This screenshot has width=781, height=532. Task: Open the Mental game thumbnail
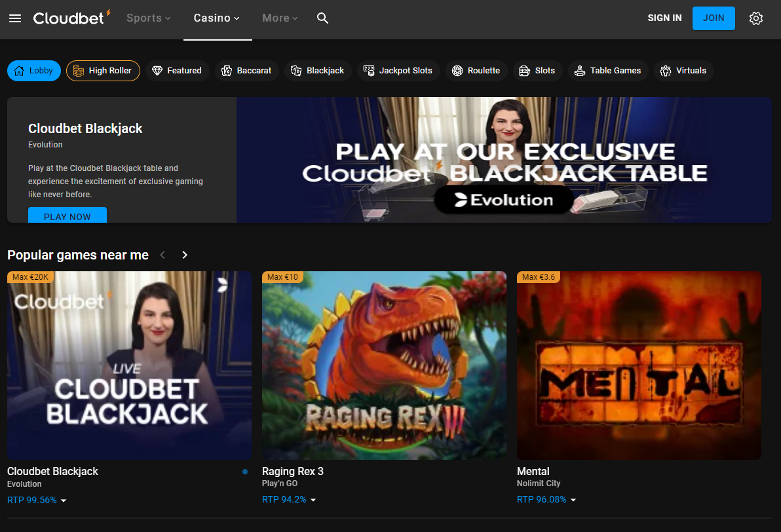639,366
